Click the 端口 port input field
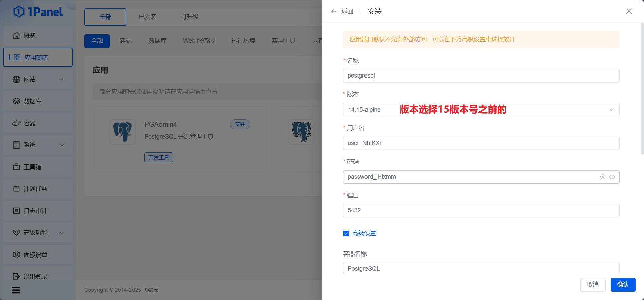The image size is (644, 300). point(481,211)
